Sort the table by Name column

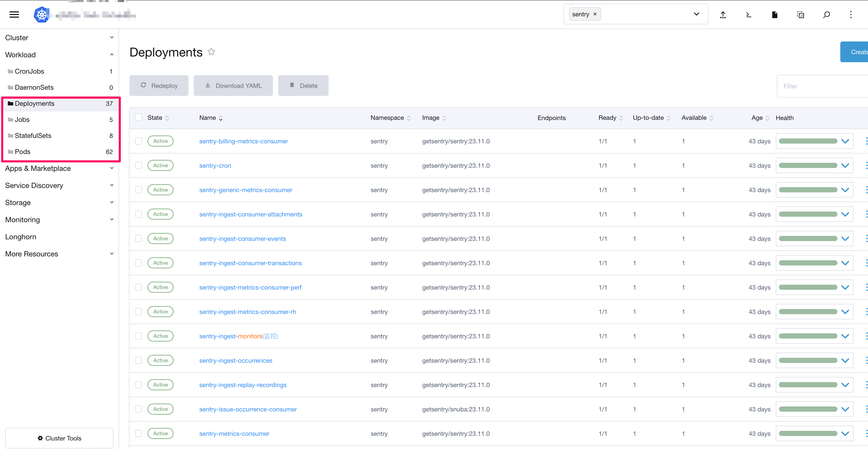pyautogui.click(x=211, y=118)
